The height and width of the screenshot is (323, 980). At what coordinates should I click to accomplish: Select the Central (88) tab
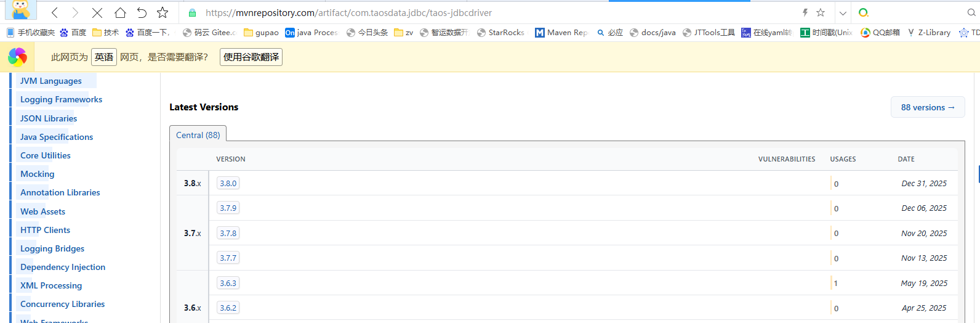coord(198,135)
